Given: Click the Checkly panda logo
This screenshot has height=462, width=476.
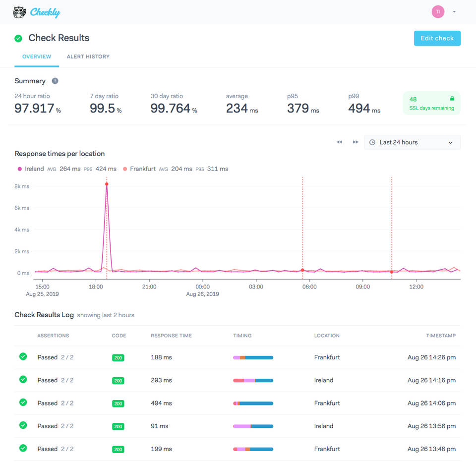Looking at the screenshot, I should (x=19, y=11).
